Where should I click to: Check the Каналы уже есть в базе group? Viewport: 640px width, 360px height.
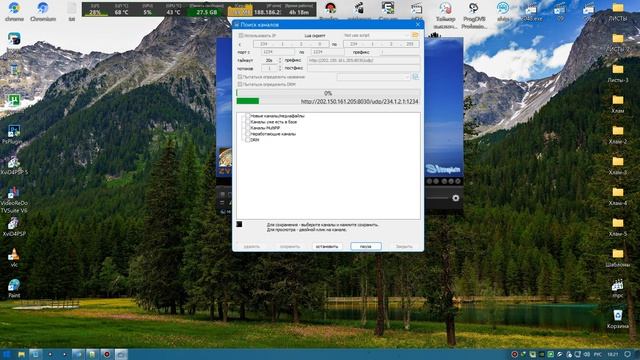pyautogui.click(x=247, y=122)
